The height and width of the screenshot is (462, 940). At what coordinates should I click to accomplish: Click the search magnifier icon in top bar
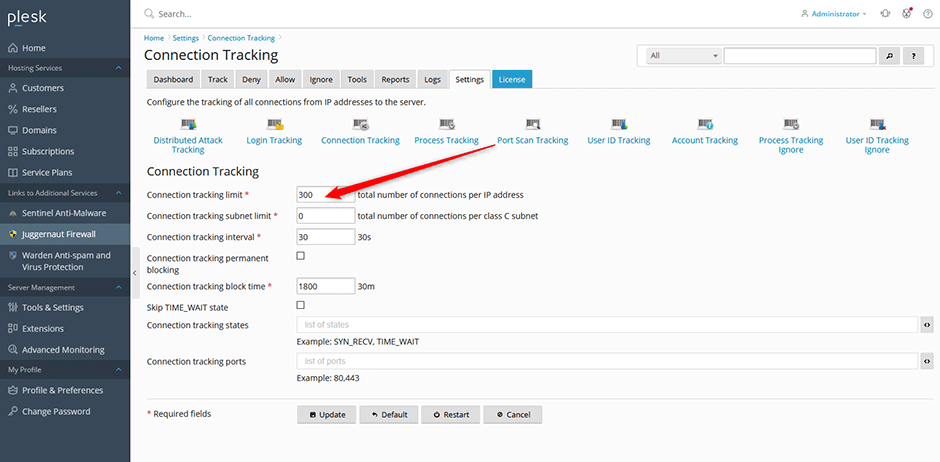coord(149,14)
